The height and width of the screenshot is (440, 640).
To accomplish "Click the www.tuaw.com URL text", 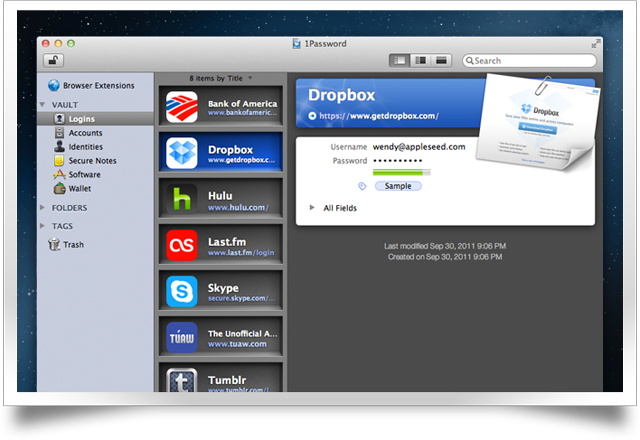I will (237, 344).
